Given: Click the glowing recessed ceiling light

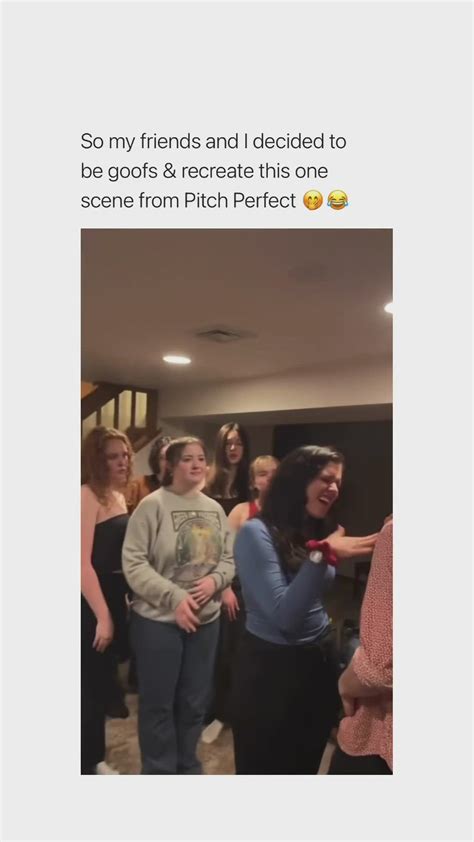Looking at the screenshot, I should [177, 360].
